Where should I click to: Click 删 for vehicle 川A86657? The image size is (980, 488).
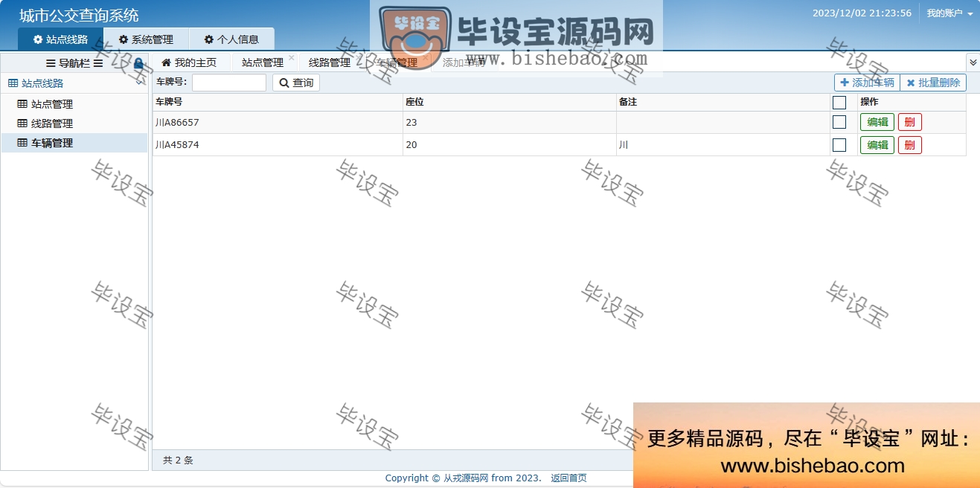point(910,122)
